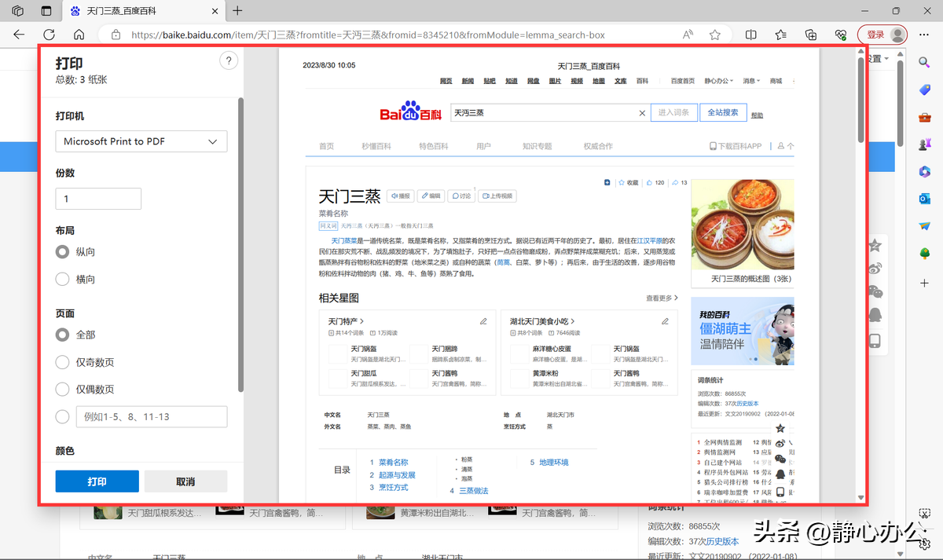The image size is (943, 560).
Task: Select 仅偶数页 even pages only
Action: 63,390
